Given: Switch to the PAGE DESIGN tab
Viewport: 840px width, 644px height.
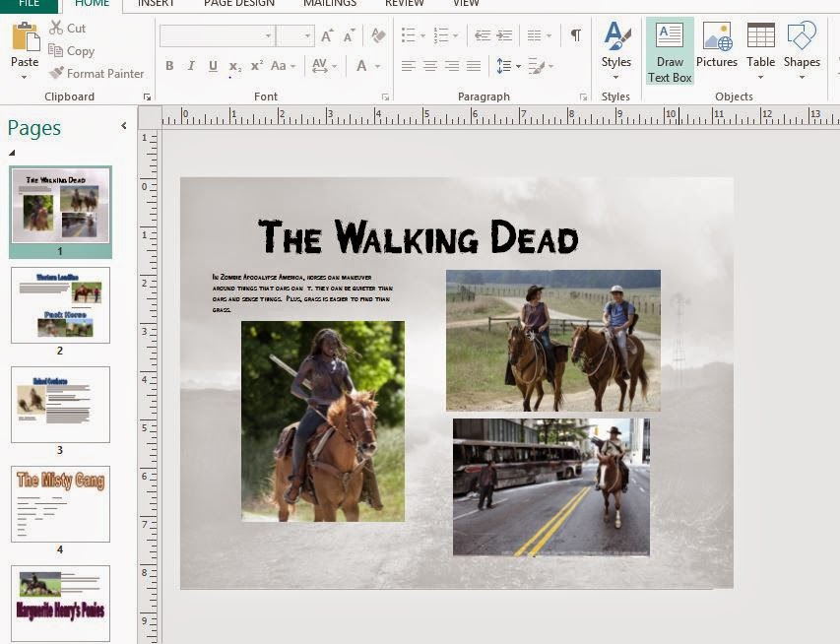Looking at the screenshot, I should (239, 4).
